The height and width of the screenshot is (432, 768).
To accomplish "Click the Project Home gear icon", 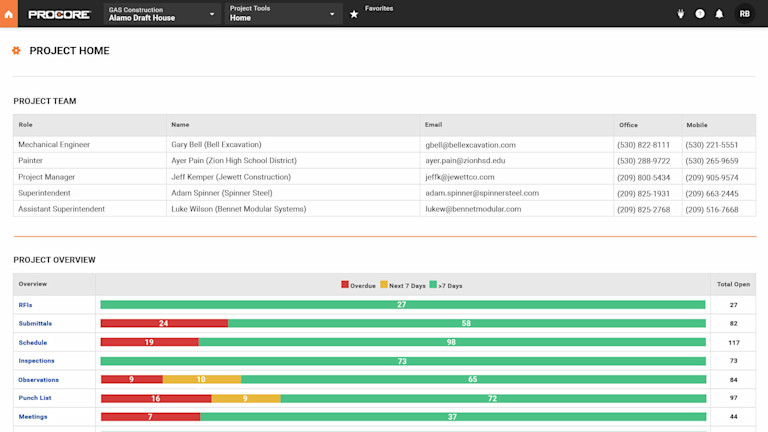I will coord(16,50).
